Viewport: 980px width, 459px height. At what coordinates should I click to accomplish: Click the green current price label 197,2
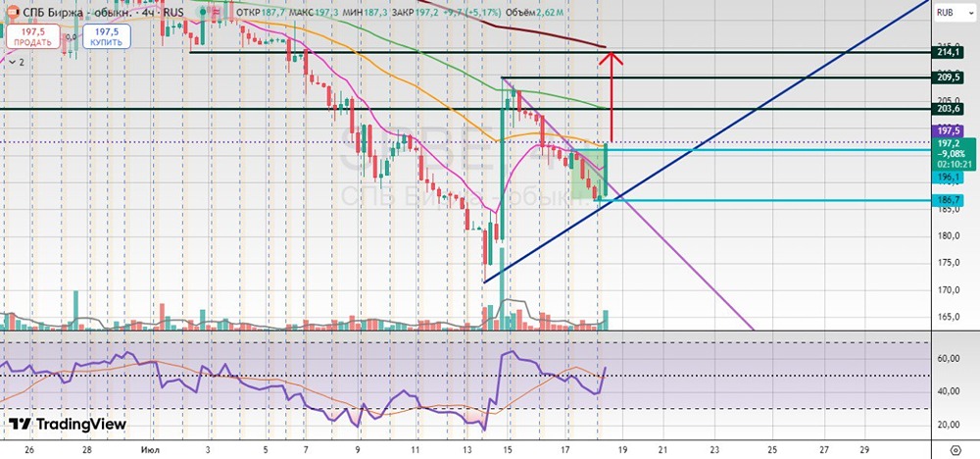coord(953,154)
